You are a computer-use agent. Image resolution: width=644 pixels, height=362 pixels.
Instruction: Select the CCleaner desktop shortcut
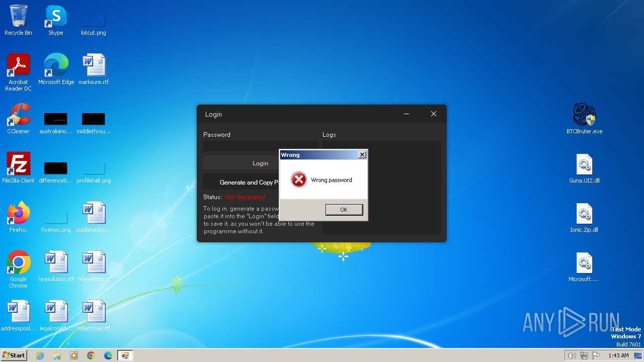(x=18, y=119)
